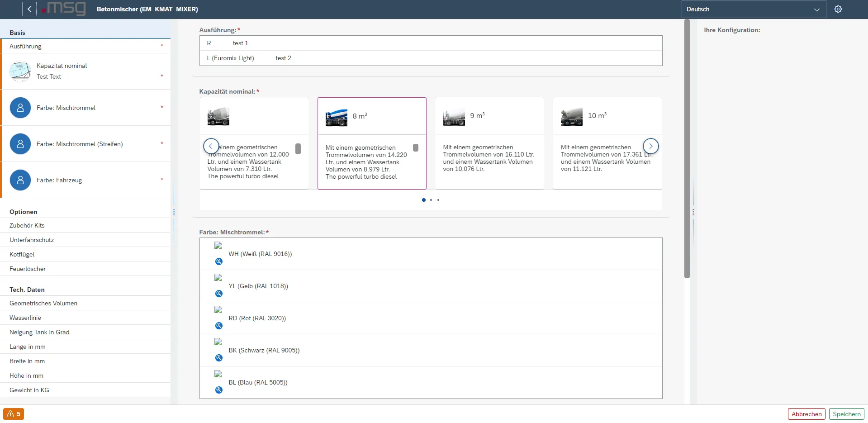Click the main content vertical scrollbar
This screenshot has width=868, height=423.
point(687,149)
